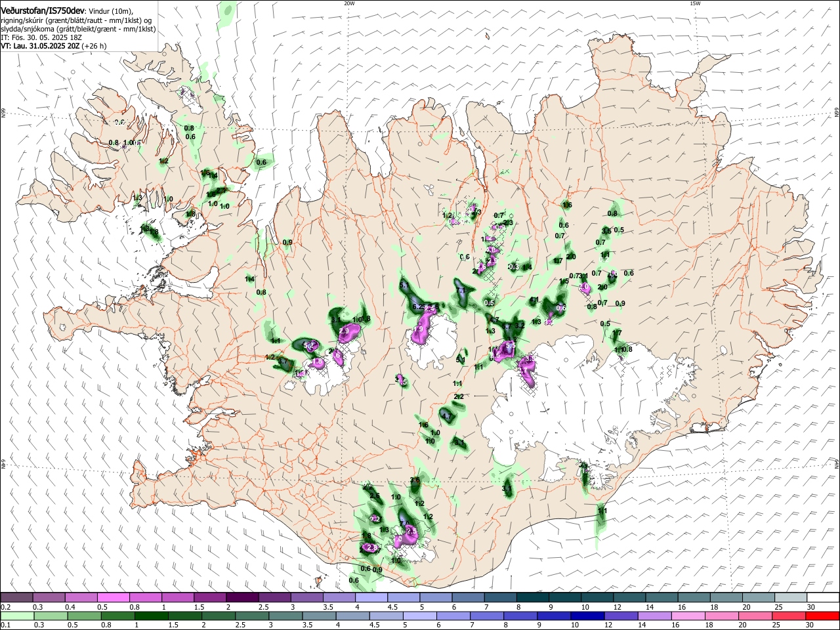Click the 0.1 label in lower legend
Viewport: 840px width, 630px height.
(5, 625)
